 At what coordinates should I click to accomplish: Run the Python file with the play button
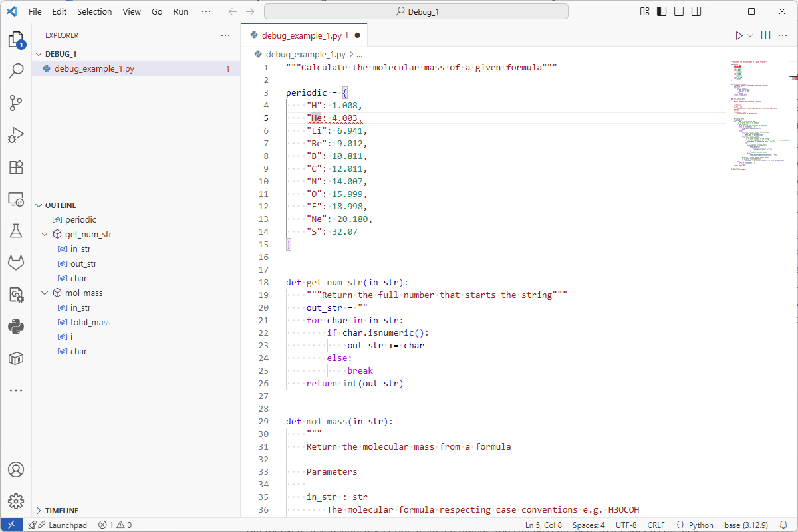739,35
